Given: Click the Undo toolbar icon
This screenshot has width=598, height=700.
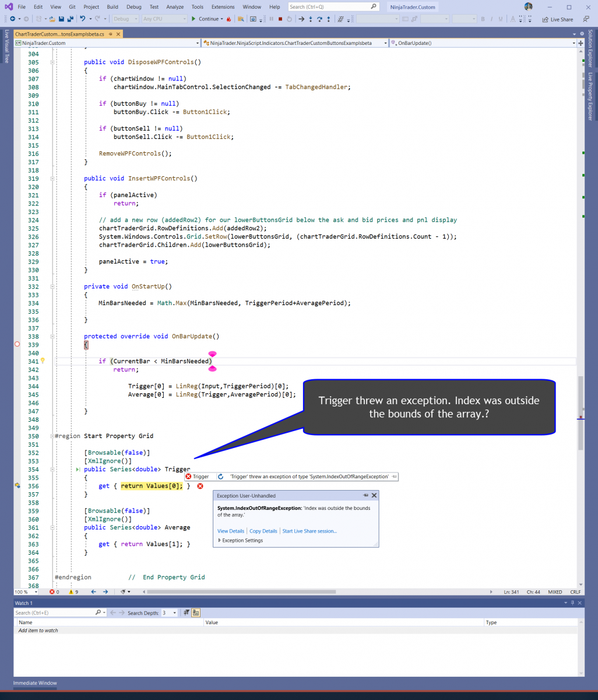Looking at the screenshot, I should click(x=82, y=19).
